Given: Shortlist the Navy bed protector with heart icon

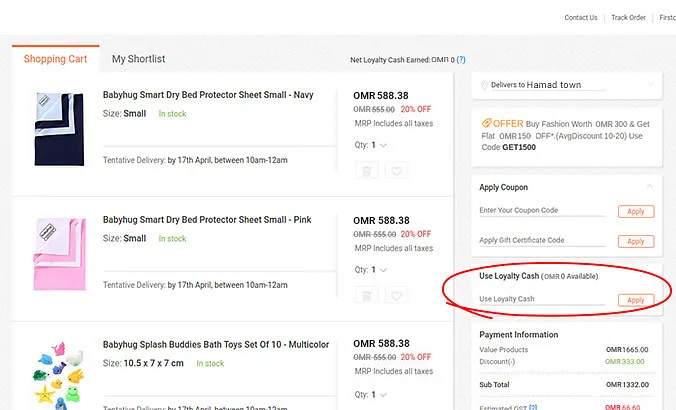Looking at the screenshot, I should tap(397, 171).
